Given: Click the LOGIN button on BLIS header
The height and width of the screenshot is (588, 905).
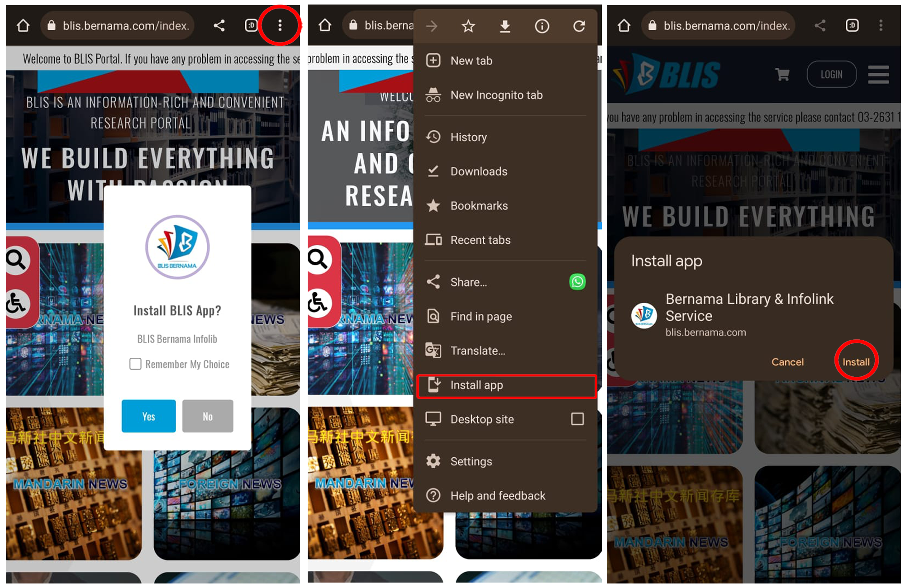Looking at the screenshot, I should point(831,74).
